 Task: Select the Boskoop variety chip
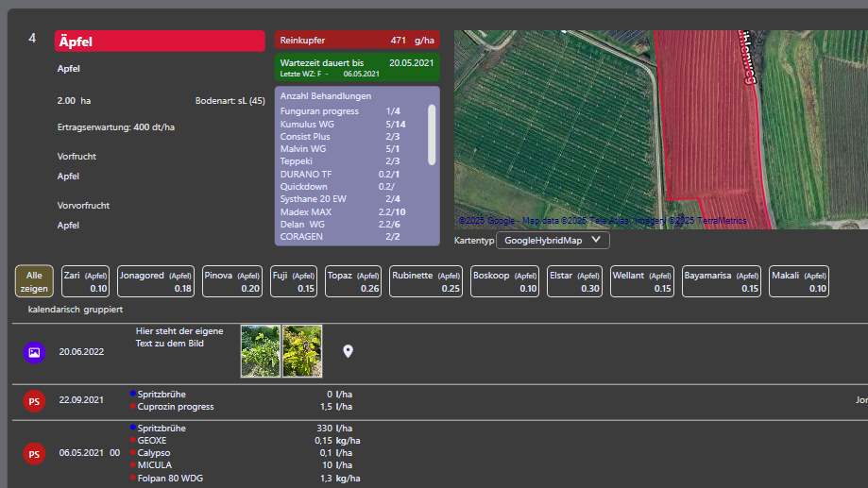click(504, 281)
